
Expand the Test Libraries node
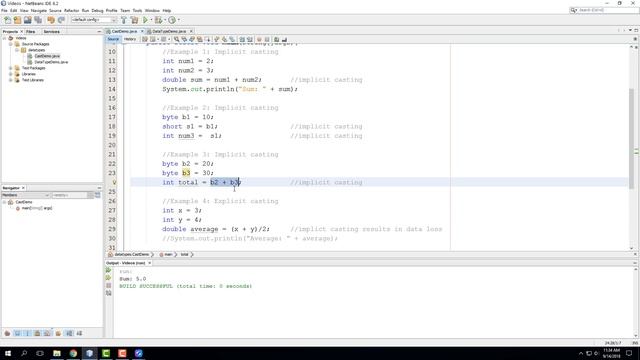point(11,80)
